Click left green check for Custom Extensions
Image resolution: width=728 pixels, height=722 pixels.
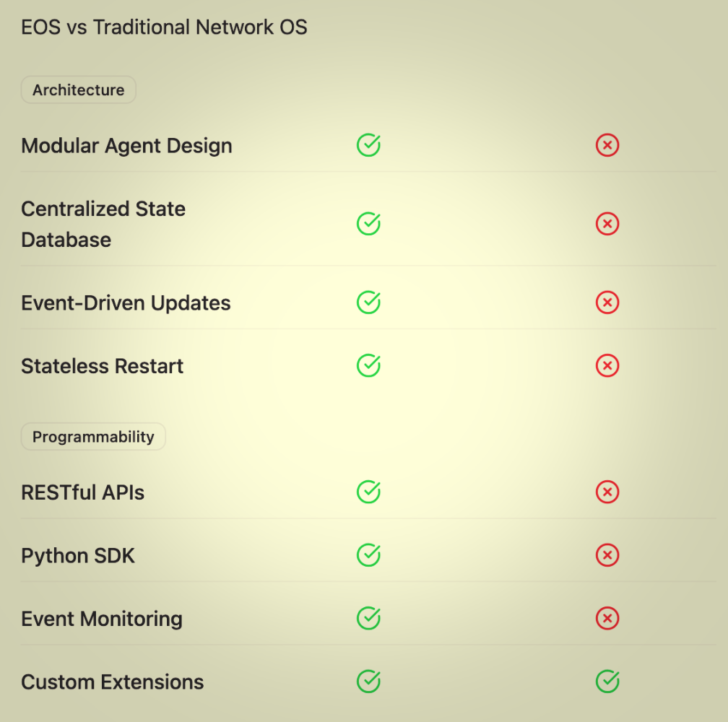368,682
